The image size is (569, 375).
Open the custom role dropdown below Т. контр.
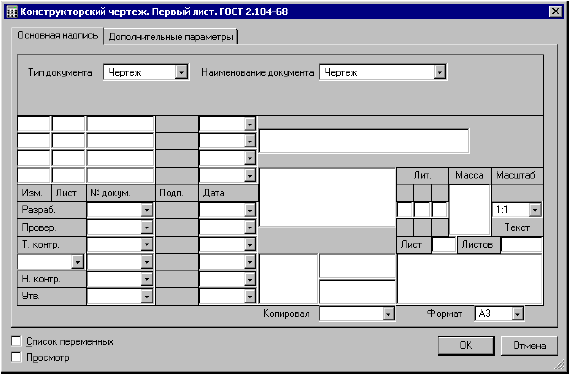tap(77, 261)
